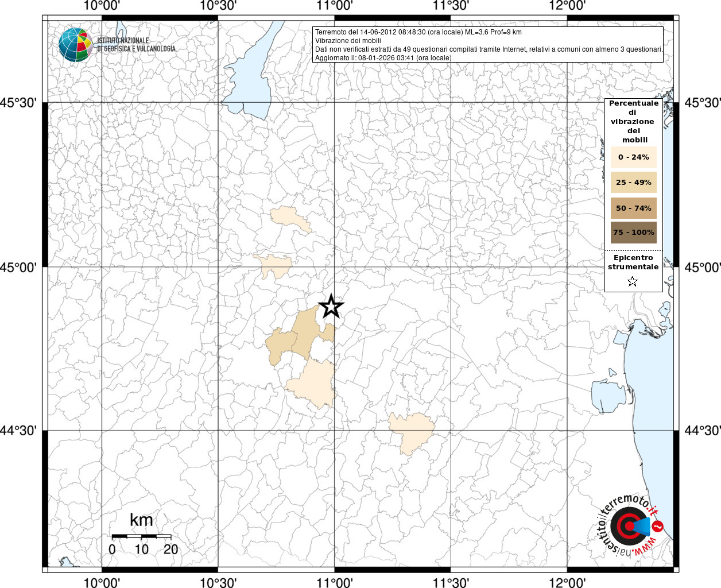Screen dimensions: 721x588
Task: Click the top axis label 10°30'
Action: (x=218, y=6)
